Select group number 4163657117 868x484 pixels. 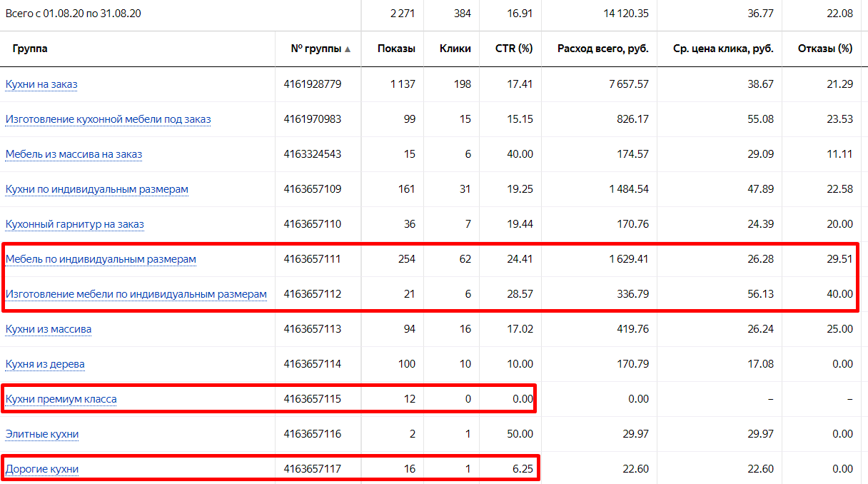pyautogui.click(x=313, y=469)
